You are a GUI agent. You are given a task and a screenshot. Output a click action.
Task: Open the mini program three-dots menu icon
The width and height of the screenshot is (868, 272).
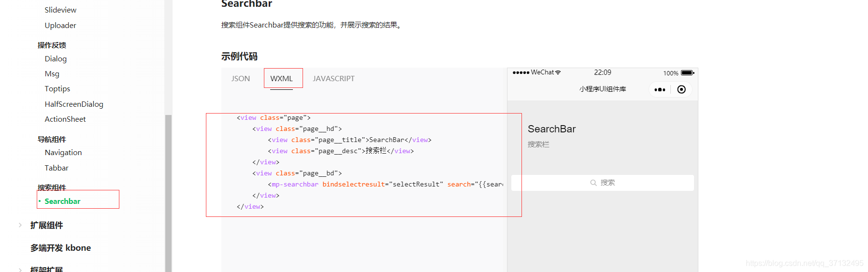(660, 89)
